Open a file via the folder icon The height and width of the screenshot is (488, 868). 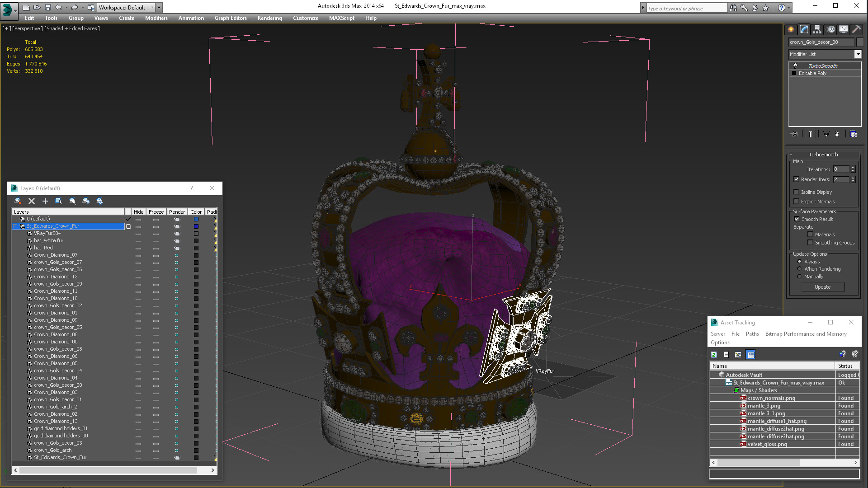click(37, 7)
